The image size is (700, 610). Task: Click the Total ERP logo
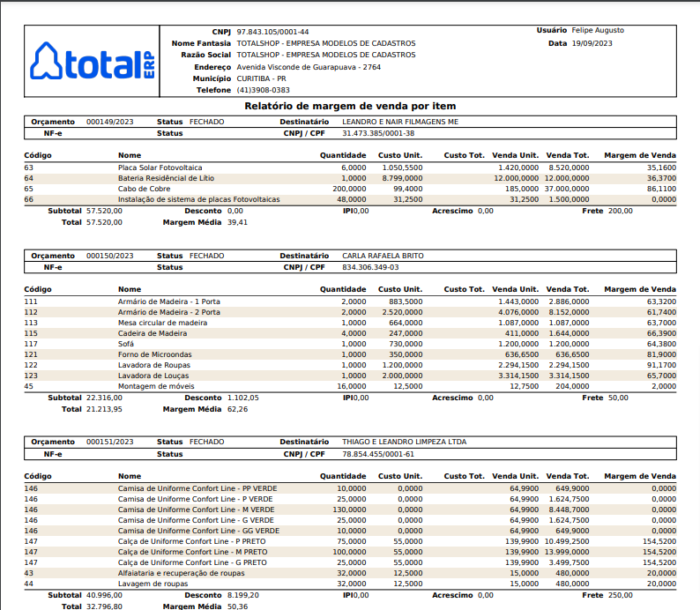tap(93, 62)
